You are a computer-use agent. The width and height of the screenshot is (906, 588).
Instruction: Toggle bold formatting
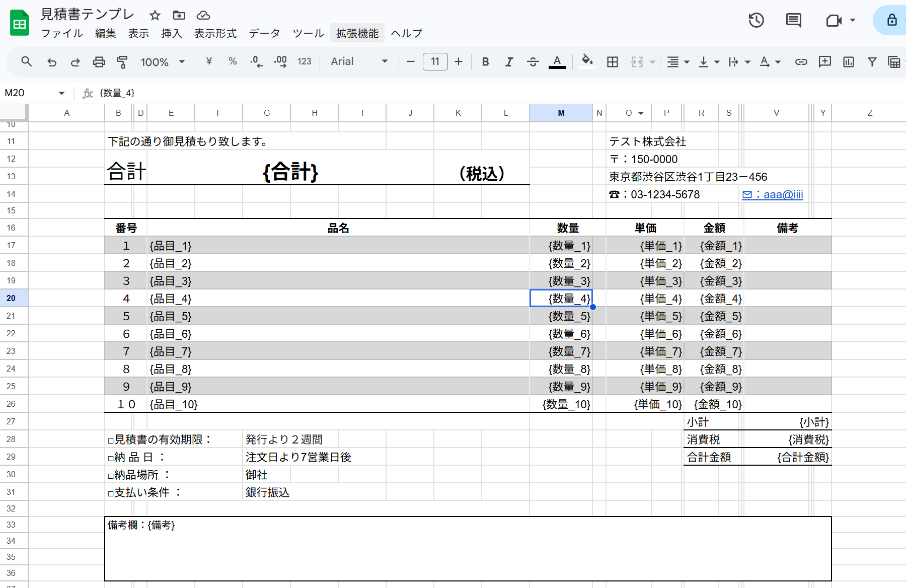[x=485, y=61]
